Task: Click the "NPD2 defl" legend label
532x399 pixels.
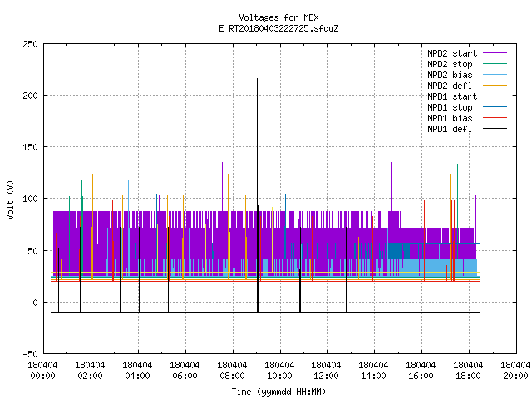Action: click(x=450, y=86)
